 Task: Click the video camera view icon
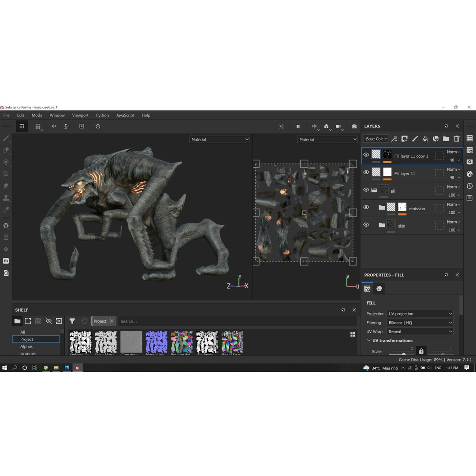[x=338, y=126]
